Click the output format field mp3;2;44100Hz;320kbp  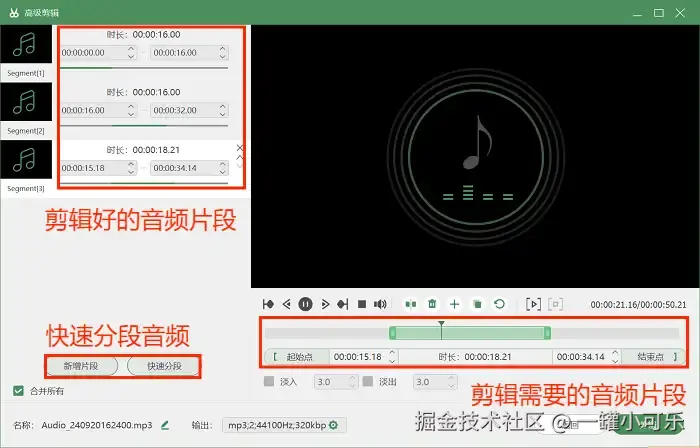click(x=284, y=425)
